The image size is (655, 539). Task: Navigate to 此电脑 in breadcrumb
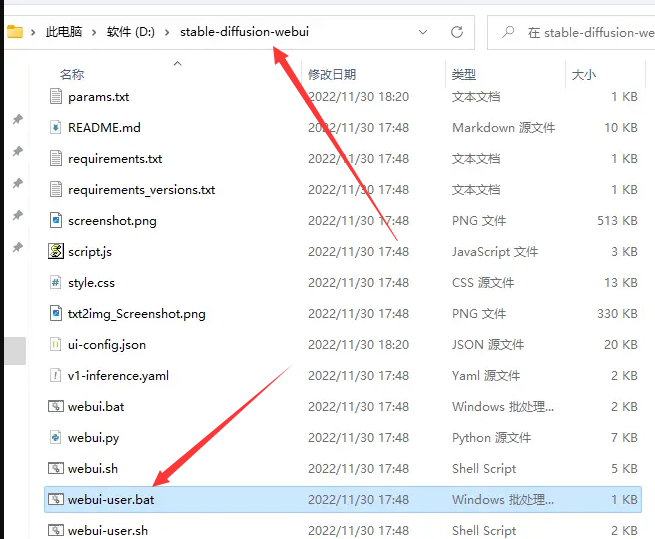[65, 32]
